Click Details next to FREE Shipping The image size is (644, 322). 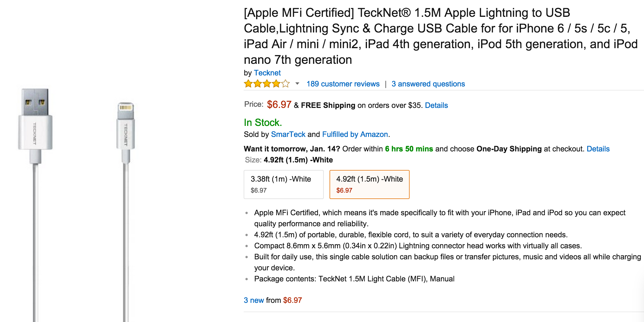click(436, 105)
